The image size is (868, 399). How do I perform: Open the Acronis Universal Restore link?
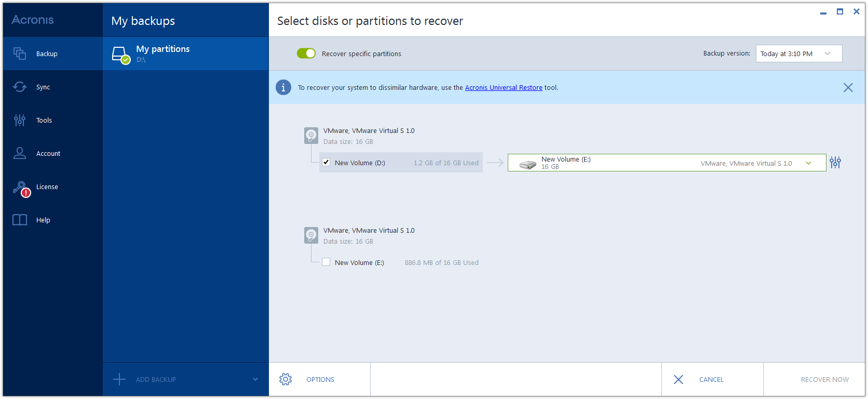[503, 87]
